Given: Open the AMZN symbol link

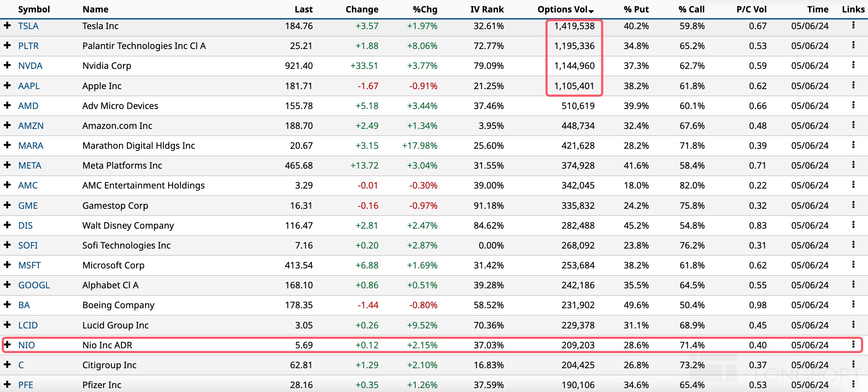Looking at the screenshot, I should pyautogui.click(x=31, y=126).
